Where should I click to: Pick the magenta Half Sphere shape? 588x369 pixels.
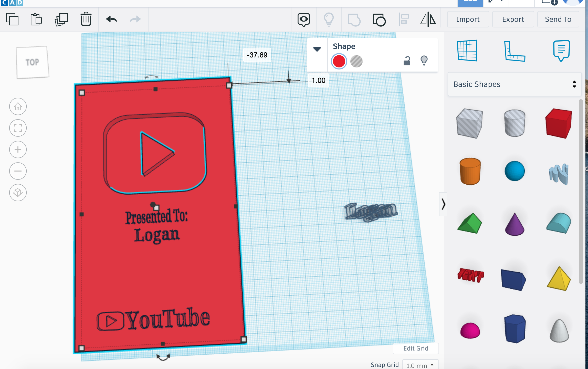point(470,331)
